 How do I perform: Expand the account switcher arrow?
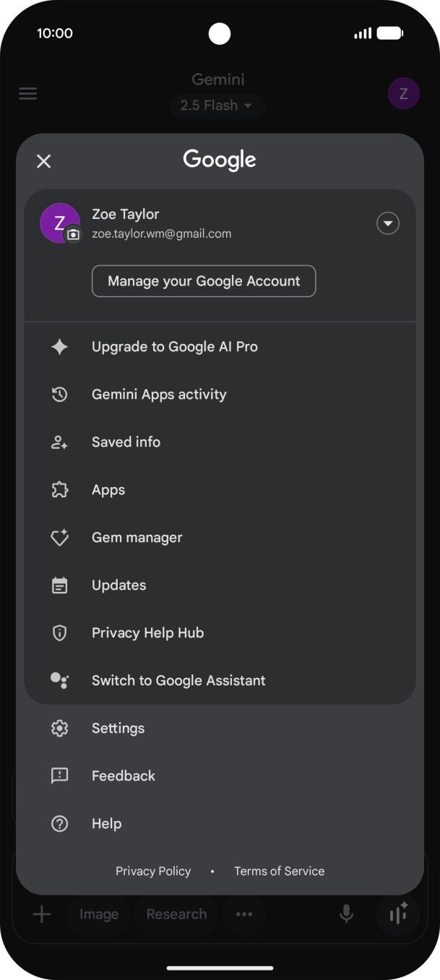388,224
